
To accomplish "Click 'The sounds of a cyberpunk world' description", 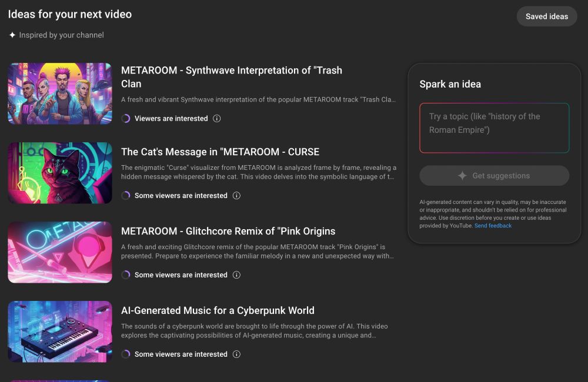I will pyautogui.click(x=254, y=331).
